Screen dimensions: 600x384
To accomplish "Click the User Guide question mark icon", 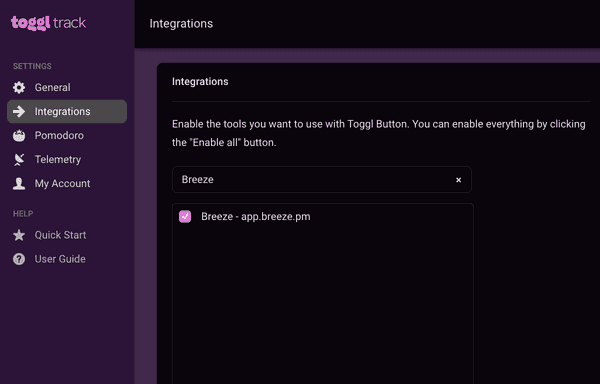I will point(19,259).
